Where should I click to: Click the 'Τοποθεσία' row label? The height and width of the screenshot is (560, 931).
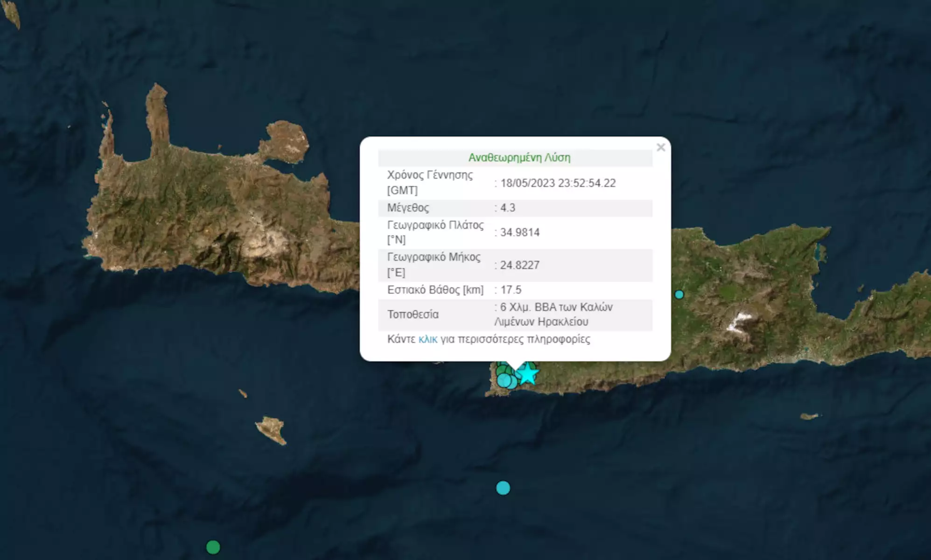(413, 315)
